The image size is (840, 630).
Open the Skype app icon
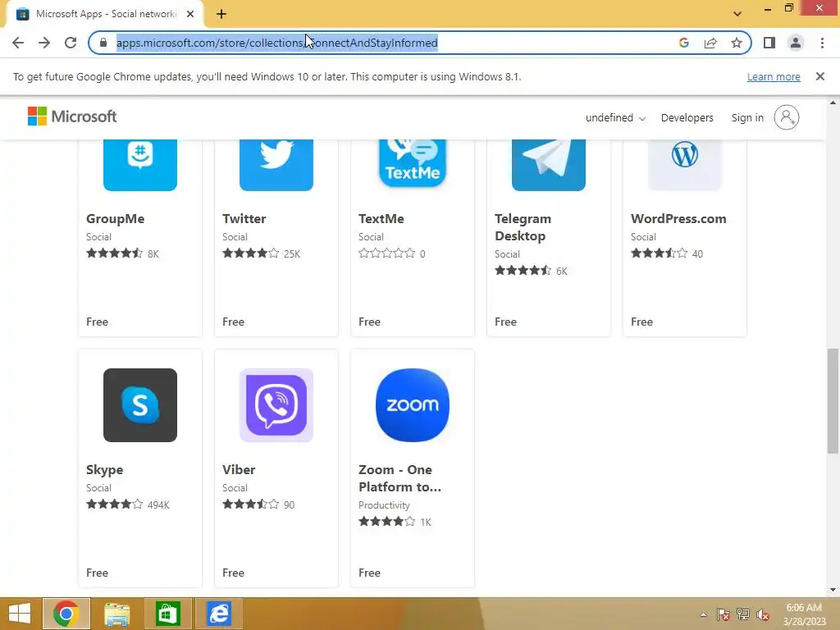coord(139,405)
